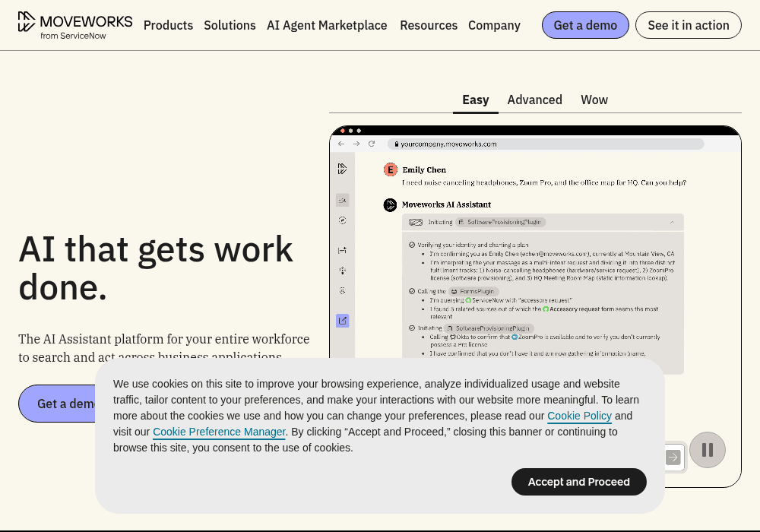Click the hero Get a demo button
Screen dimensions: 760x532
click(57, 404)
